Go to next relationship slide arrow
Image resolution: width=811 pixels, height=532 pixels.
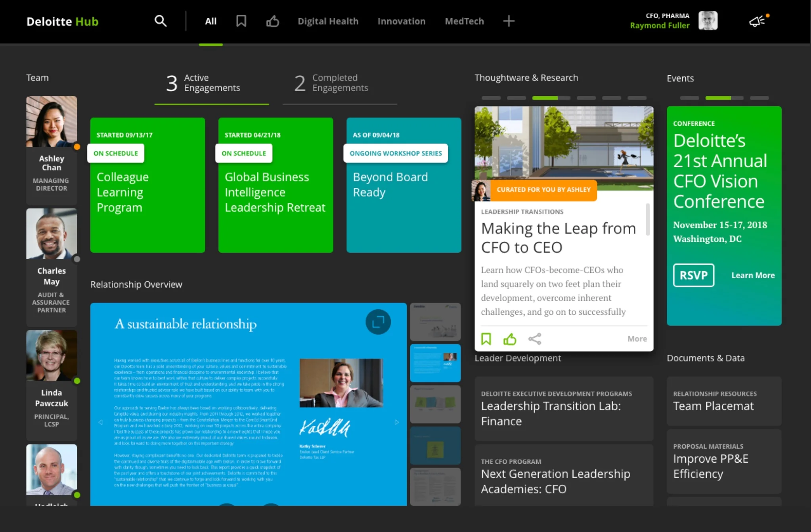coord(396,422)
